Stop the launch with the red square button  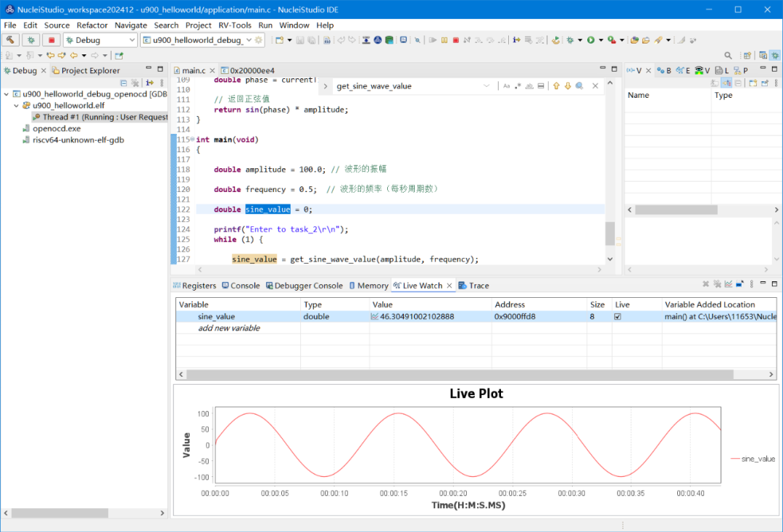51,40
